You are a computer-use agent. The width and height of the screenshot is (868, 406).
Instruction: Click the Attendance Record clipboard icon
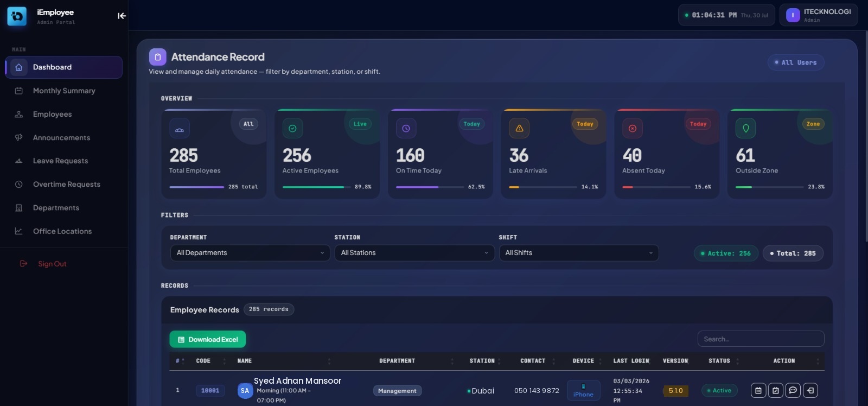(x=158, y=57)
